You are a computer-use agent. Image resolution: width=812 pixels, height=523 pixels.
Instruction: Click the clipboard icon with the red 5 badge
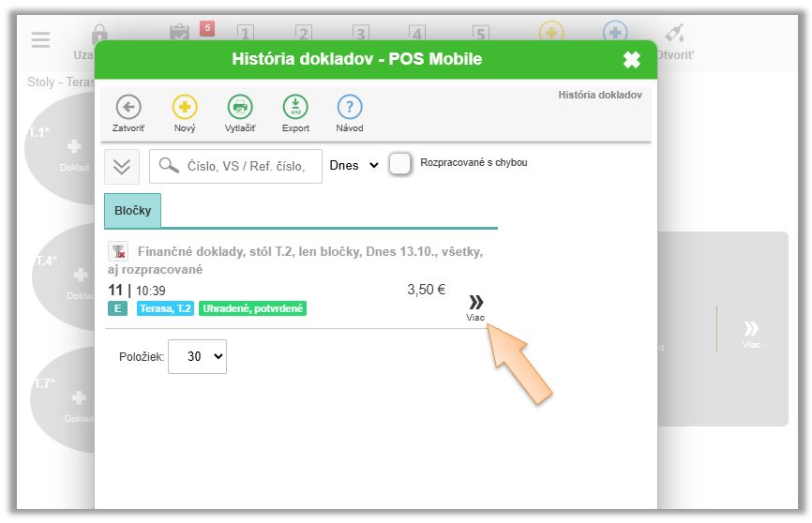coord(180,33)
